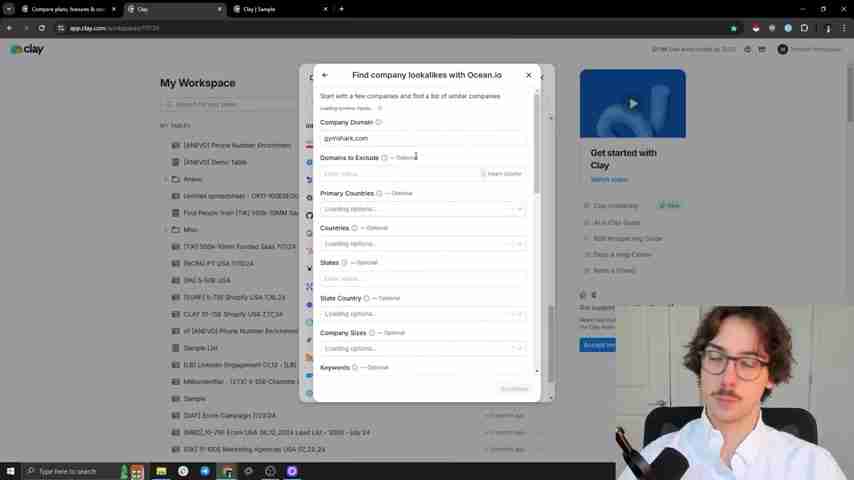Open the Countries dropdown
This screenshot has width=854, height=480.
(x=423, y=244)
